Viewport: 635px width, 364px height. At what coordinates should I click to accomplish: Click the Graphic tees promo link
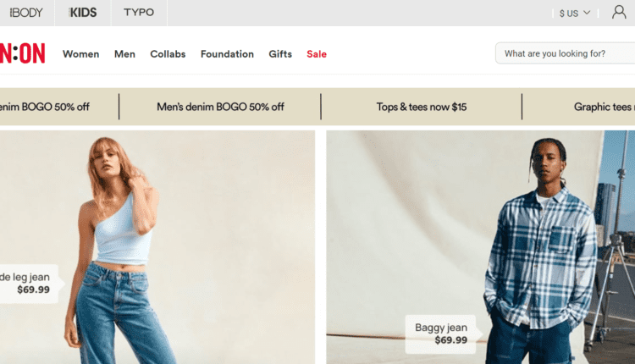603,108
